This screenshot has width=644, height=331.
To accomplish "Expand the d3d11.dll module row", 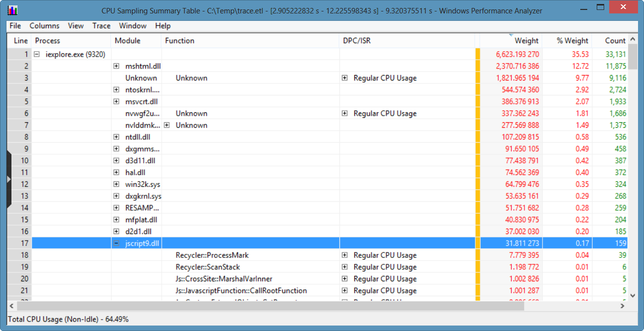I will [x=116, y=161].
